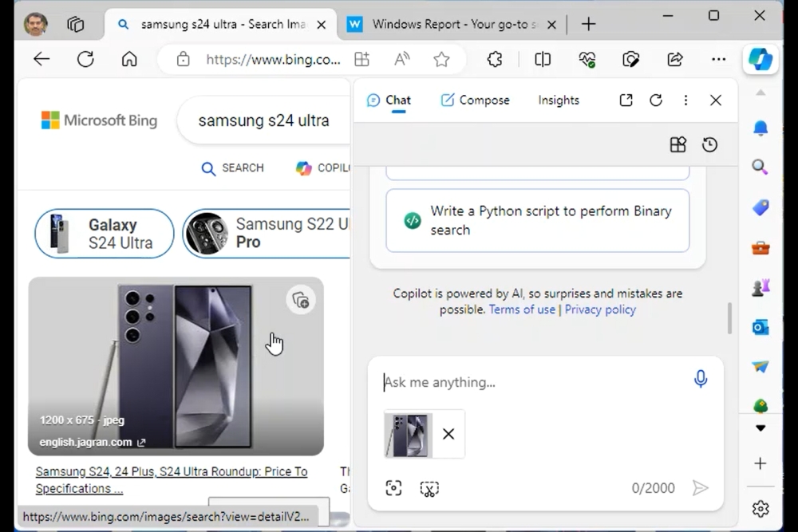Choose the Samsung S22 Ultra Pro suggestion chip
Image resolution: width=798 pixels, height=532 pixels.
(267, 234)
